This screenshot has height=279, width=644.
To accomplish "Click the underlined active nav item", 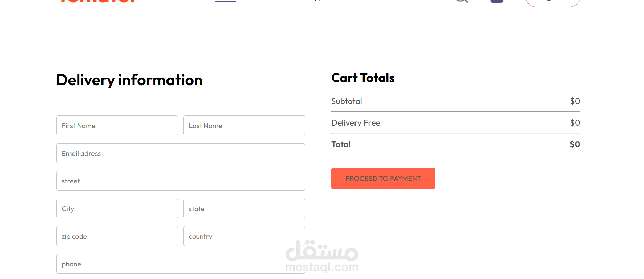I will pyautogui.click(x=226, y=1).
